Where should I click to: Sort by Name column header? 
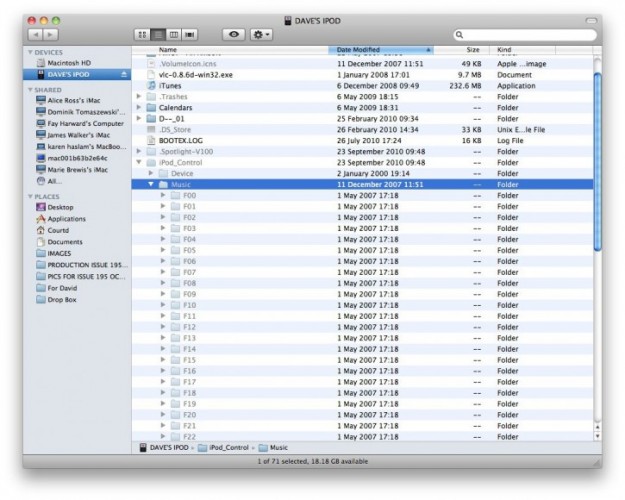tap(230, 50)
